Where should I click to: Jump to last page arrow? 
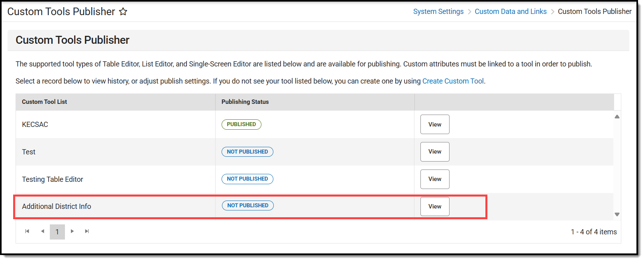coord(87,231)
